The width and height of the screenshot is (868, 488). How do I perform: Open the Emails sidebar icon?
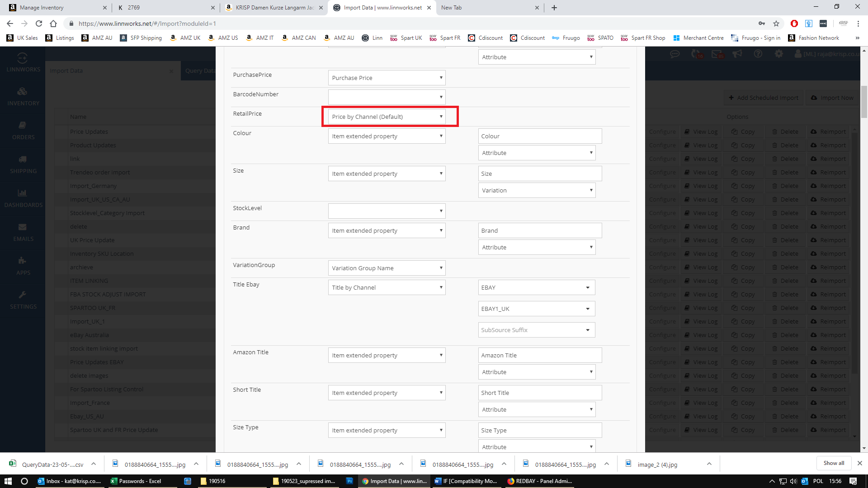point(23,227)
